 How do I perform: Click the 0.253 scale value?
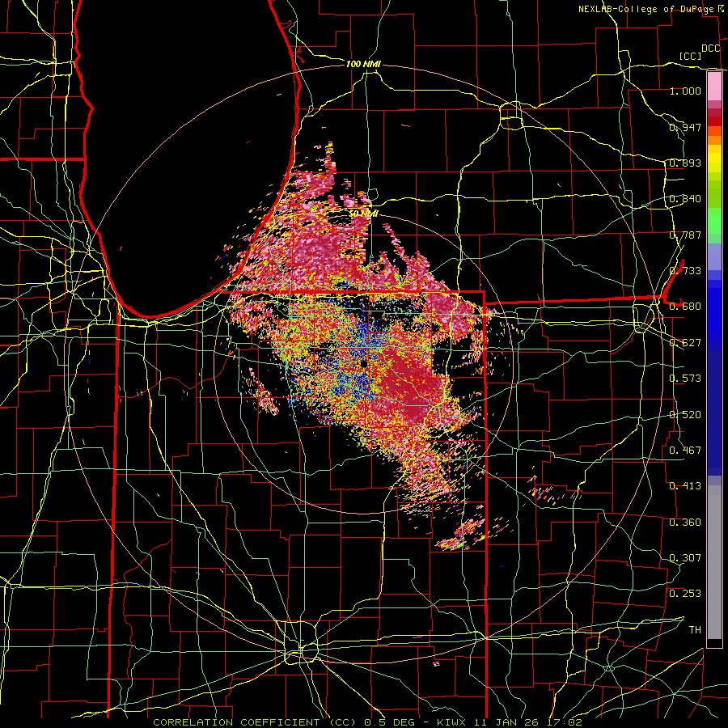[x=685, y=594]
